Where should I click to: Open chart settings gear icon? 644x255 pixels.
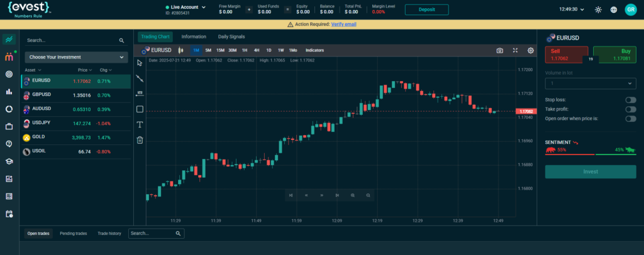530,50
